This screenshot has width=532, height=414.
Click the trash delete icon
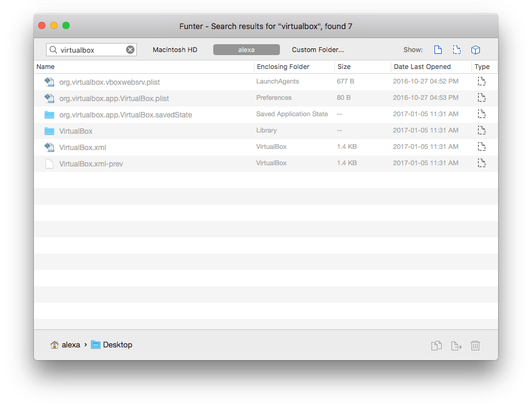point(475,346)
